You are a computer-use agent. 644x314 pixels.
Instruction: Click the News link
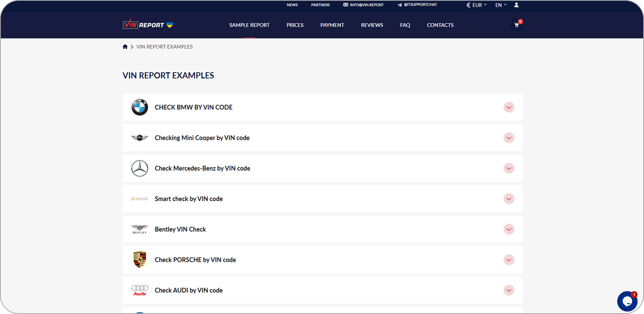coord(292,5)
